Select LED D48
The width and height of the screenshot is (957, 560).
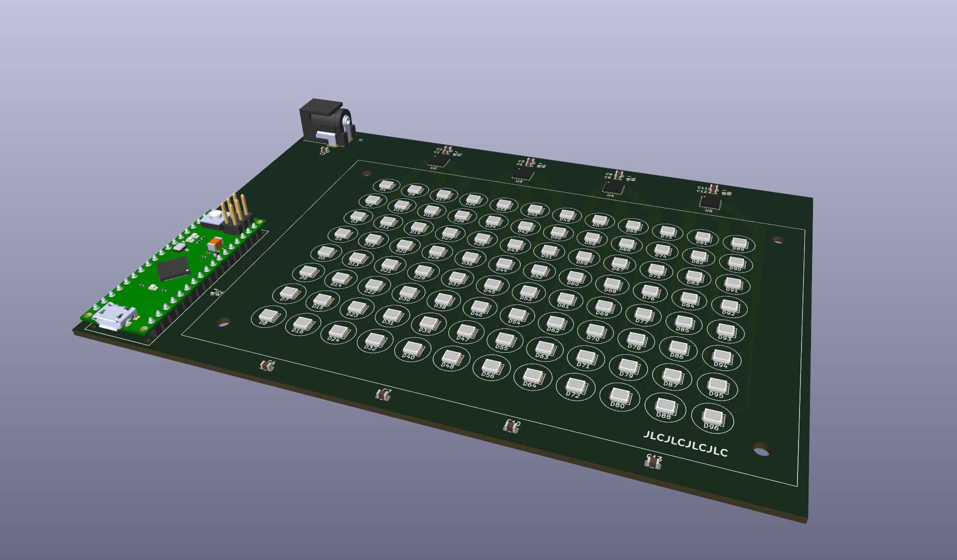pyautogui.click(x=452, y=357)
